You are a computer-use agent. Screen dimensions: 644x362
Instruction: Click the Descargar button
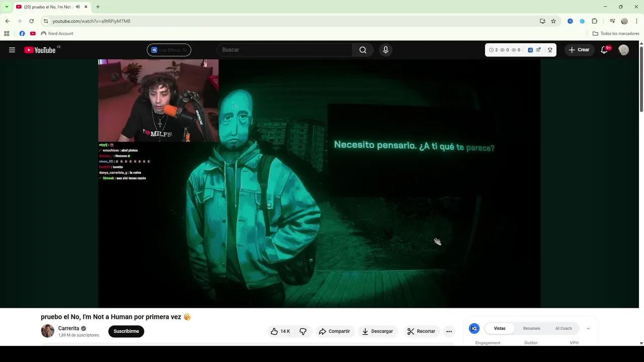377,331
